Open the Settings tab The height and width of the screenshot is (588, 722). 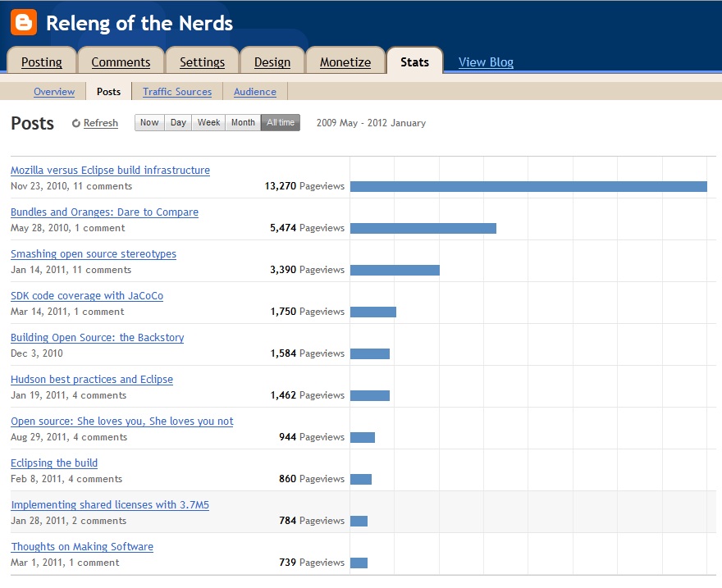(202, 62)
